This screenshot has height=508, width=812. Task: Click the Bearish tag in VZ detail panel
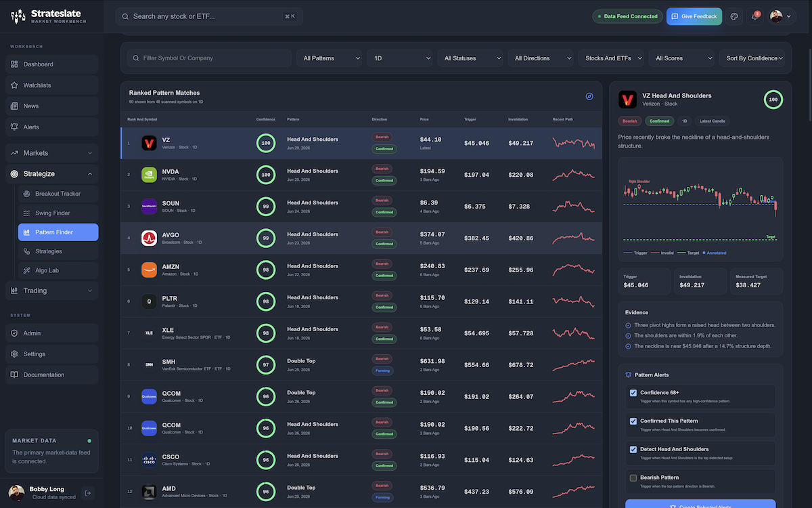(630, 121)
